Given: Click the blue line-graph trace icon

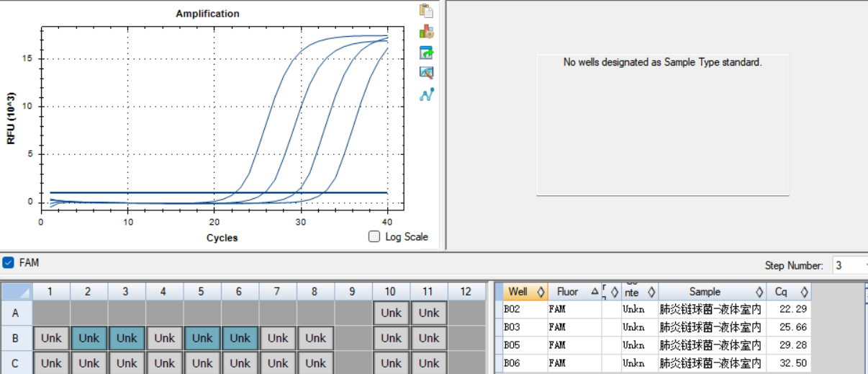Looking at the screenshot, I should point(427,94).
